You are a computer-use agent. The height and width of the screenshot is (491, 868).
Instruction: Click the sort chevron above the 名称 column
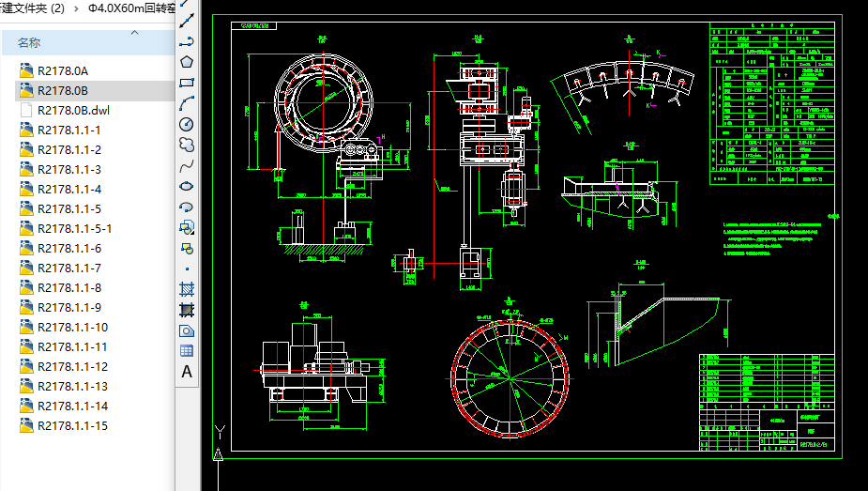pyautogui.click(x=134, y=33)
